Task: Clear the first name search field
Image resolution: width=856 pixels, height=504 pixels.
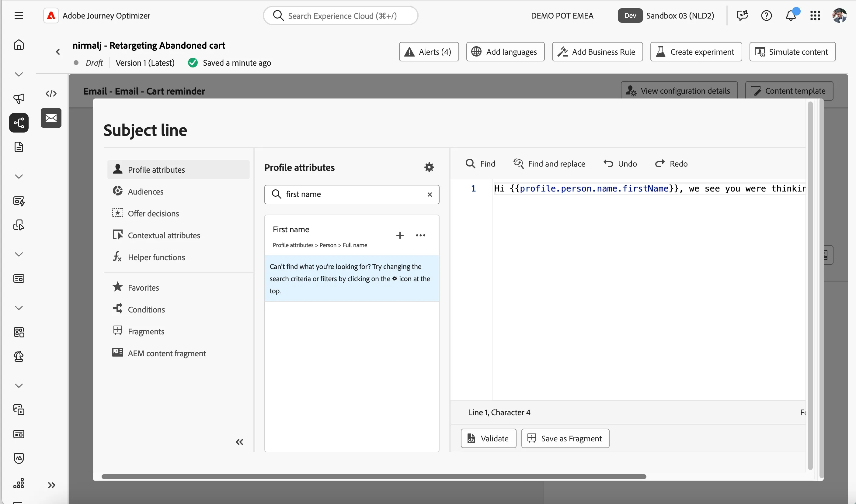Action: click(x=430, y=194)
